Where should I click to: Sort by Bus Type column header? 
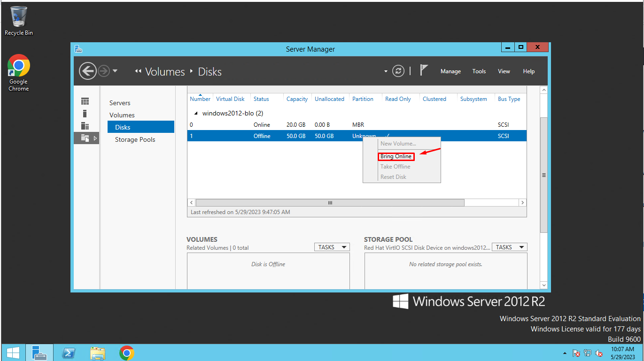coord(509,99)
